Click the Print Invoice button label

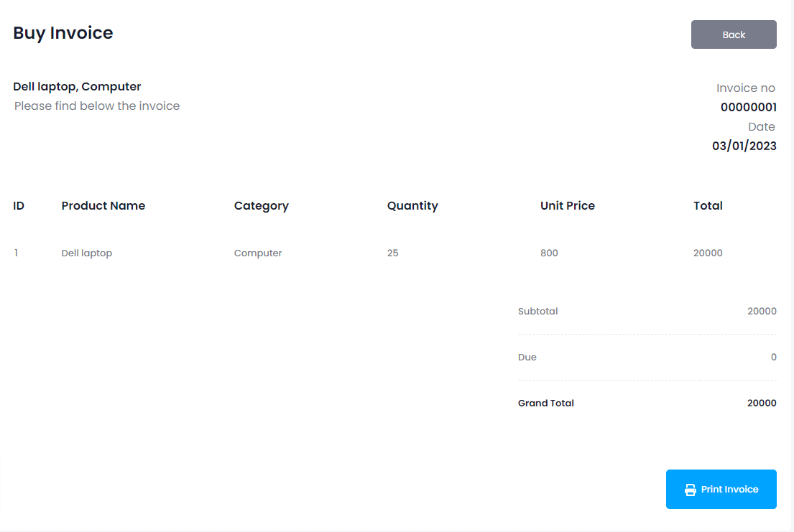729,490
